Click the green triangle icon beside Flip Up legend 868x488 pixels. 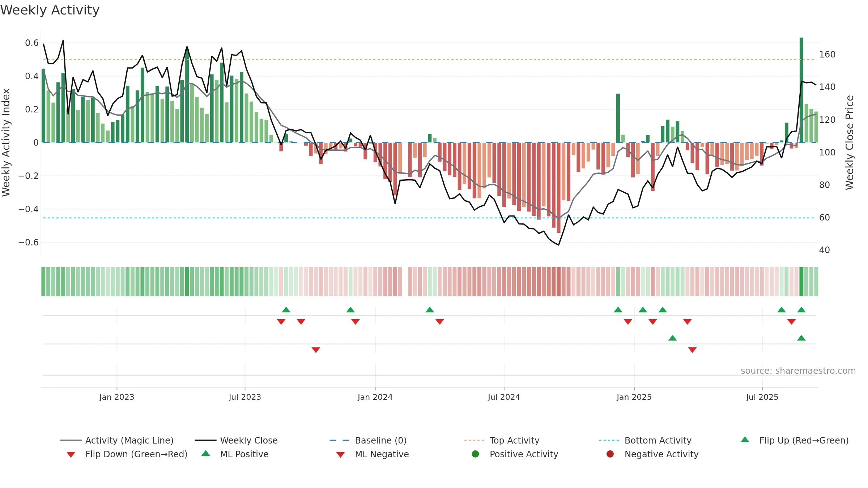(x=745, y=440)
